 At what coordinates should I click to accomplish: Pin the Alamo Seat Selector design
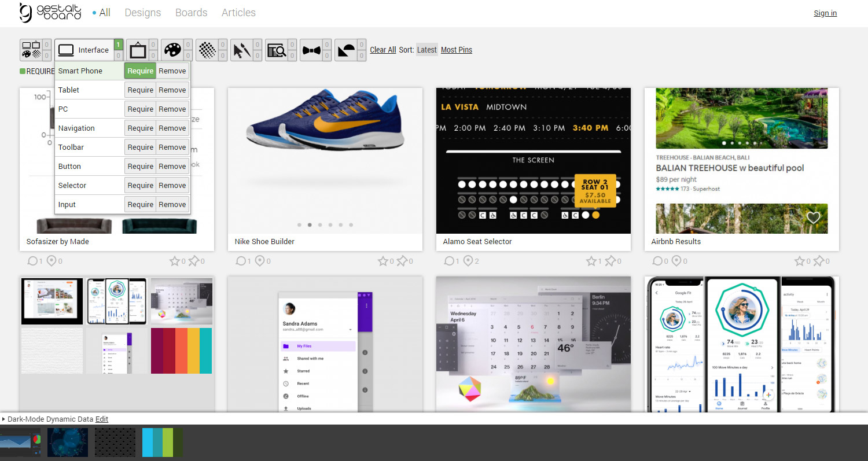point(610,261)
